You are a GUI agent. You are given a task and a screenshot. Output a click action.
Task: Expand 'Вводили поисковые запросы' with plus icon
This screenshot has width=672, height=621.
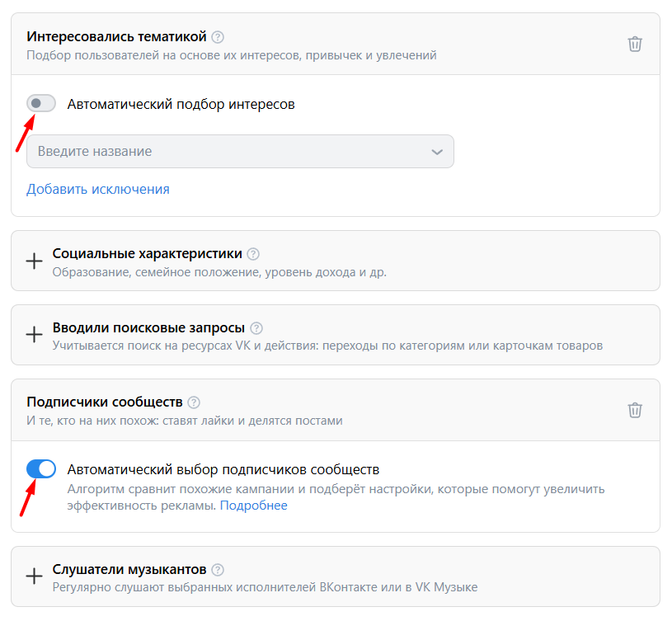tap(34, 335)
